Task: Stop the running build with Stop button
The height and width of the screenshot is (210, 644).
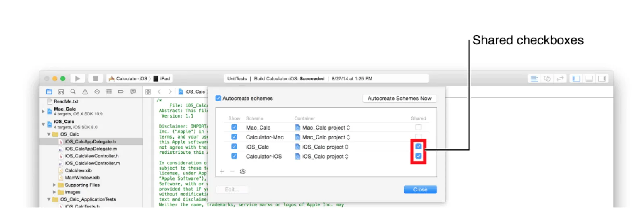Action: 96,78
